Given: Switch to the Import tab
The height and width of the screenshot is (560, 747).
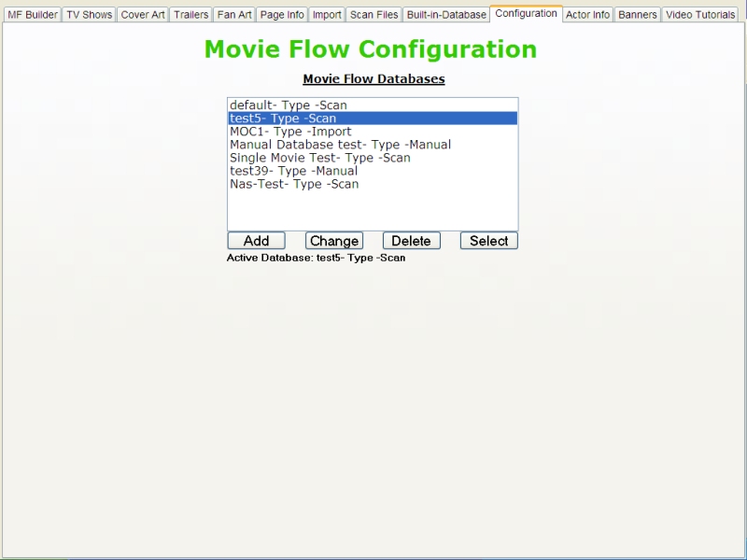Looking at the screenshot, I should (x=326, y=14).
